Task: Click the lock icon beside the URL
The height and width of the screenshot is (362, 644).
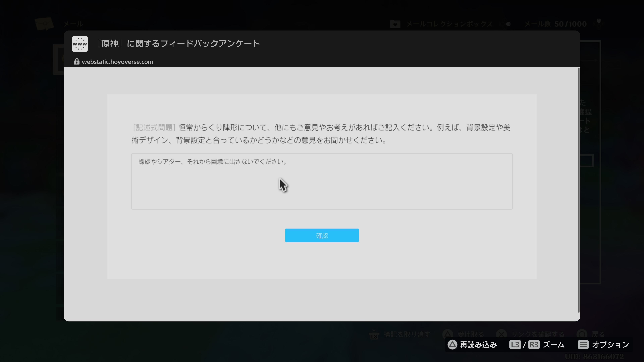Action: point(76,62)
